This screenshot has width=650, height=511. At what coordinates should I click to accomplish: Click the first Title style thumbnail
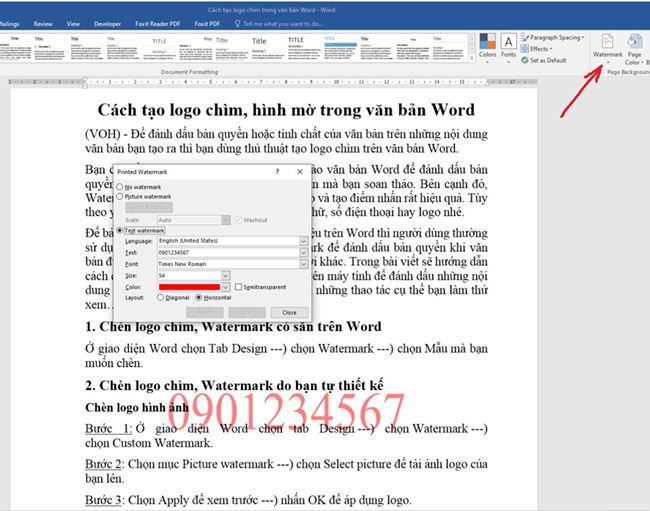(x=15, y=48)
